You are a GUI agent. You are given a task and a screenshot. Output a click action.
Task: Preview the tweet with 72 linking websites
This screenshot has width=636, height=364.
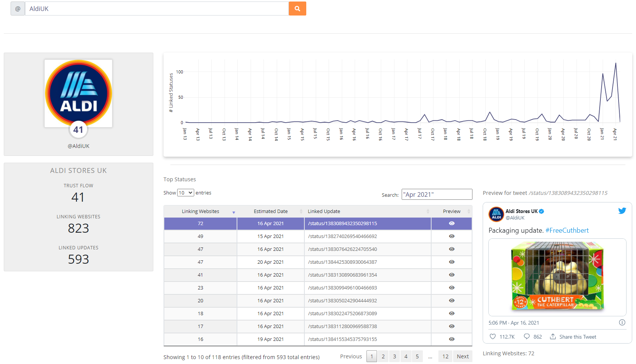coord(452,223)
